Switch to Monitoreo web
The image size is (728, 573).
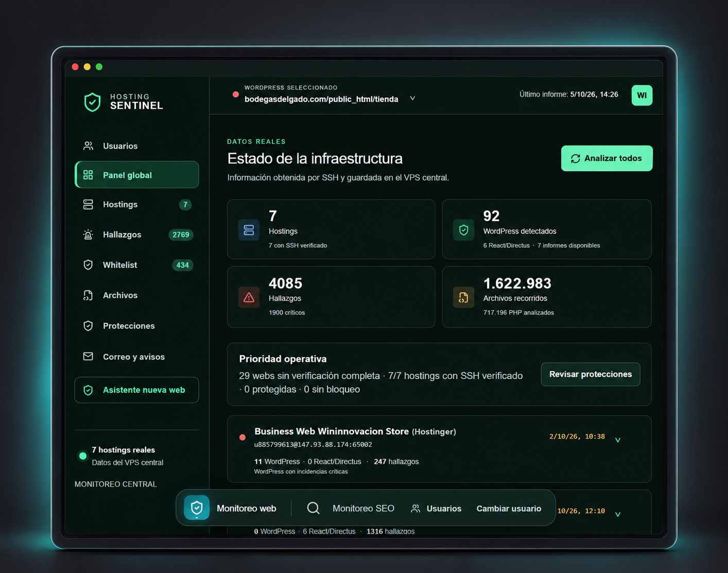[231, 508]
